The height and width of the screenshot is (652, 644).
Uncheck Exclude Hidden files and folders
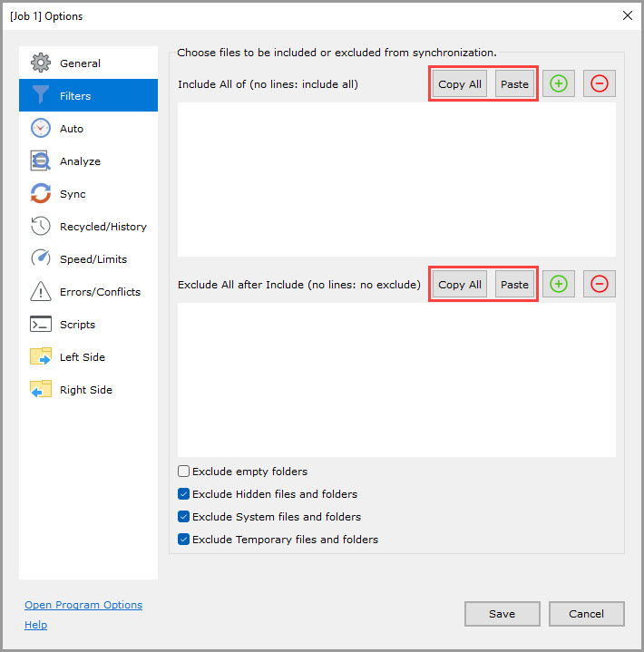tap(184, 494)
